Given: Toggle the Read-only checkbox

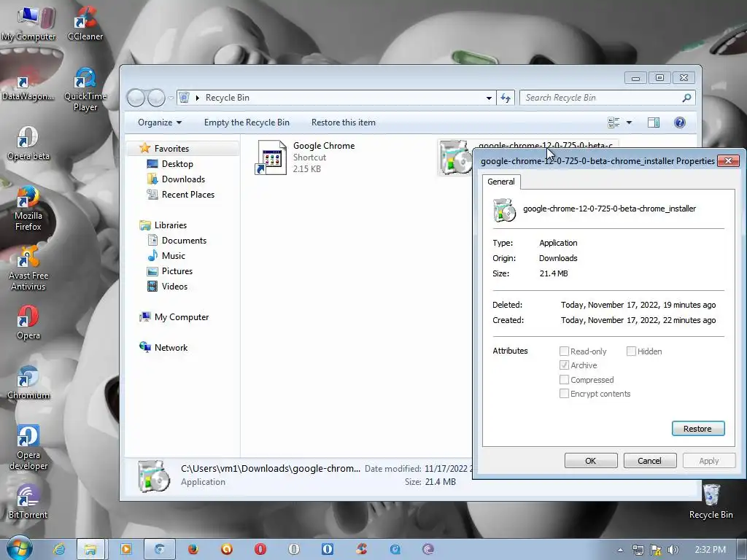Looking at the screenshot, I should point(564,351).
